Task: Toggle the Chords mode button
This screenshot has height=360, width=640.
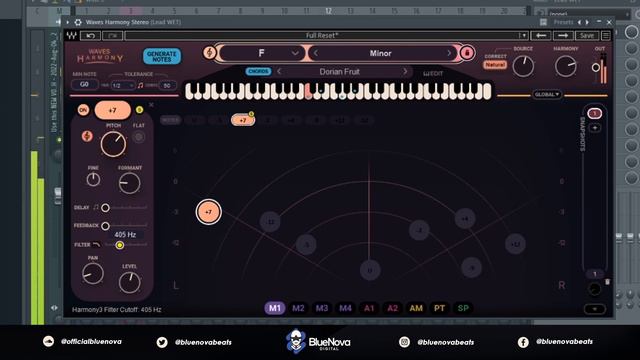Action: click(258, 71)
